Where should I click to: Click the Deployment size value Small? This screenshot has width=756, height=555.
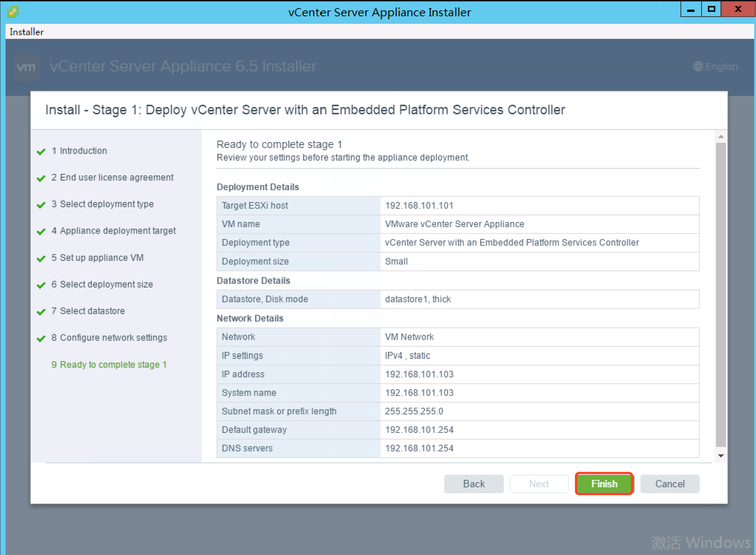click(x=396, y=261)
